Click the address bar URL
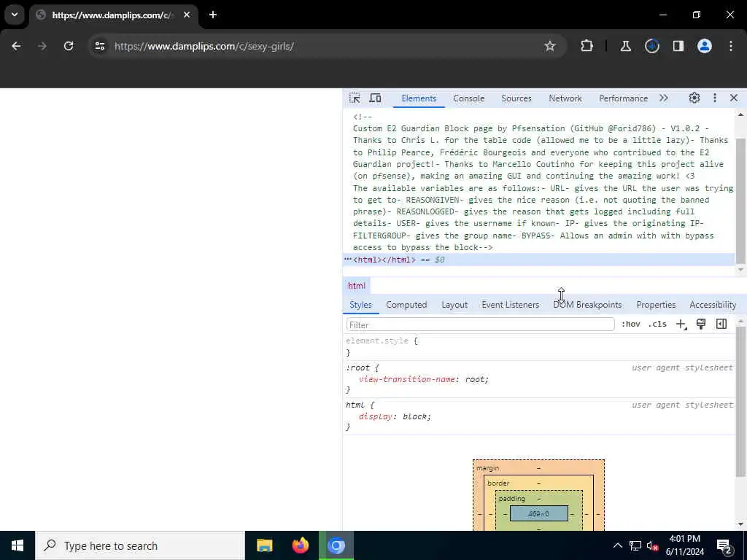Viewport: 747px width, 560px height. point(204,46)
